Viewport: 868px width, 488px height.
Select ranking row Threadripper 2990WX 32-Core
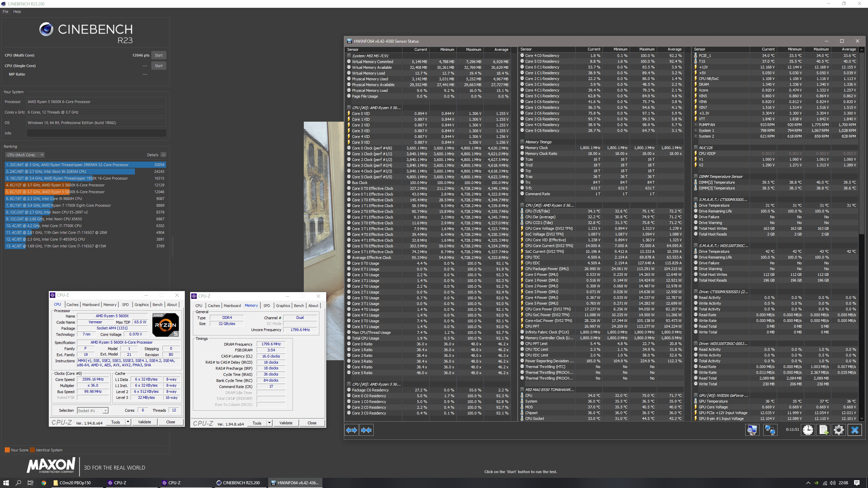[85, 165]
